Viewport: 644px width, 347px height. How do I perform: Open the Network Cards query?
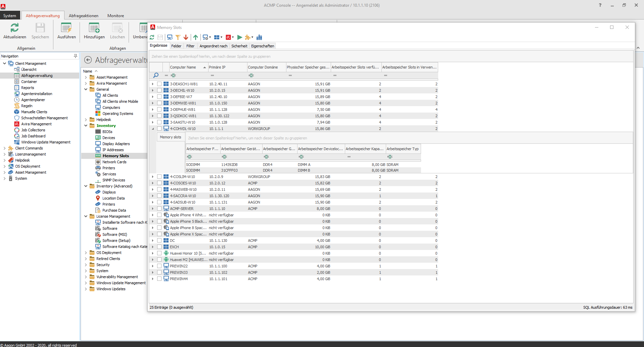114,162
